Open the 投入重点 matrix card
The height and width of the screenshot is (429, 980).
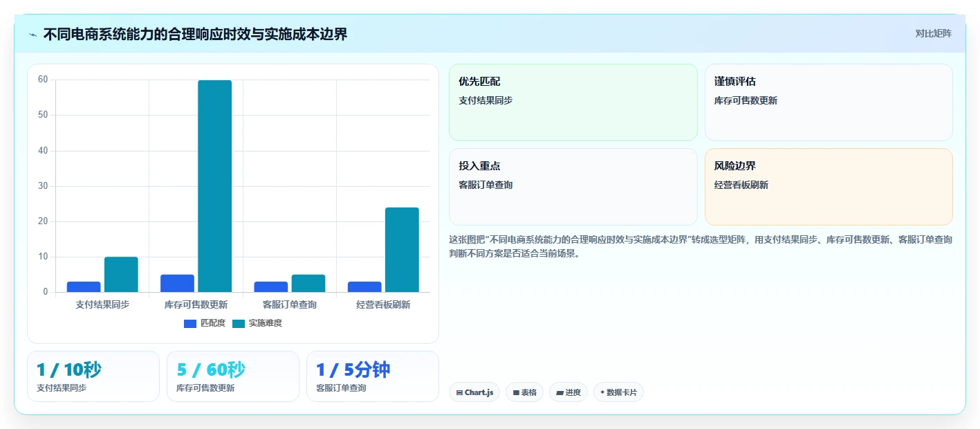click(573, 187)
